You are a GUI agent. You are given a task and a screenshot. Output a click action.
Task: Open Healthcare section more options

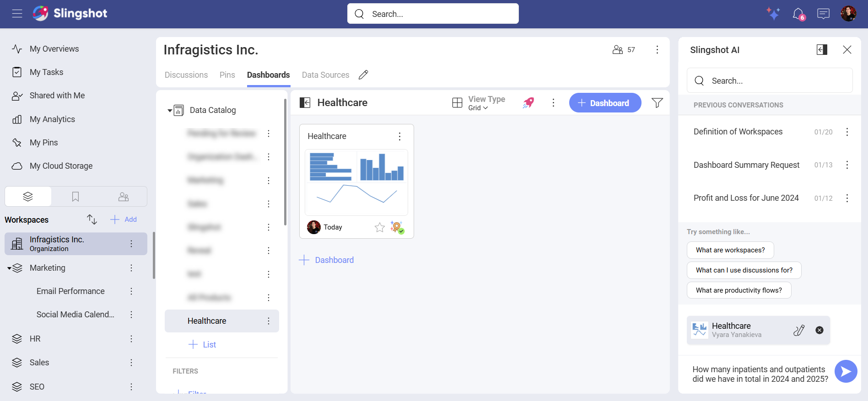coord(553,103)
